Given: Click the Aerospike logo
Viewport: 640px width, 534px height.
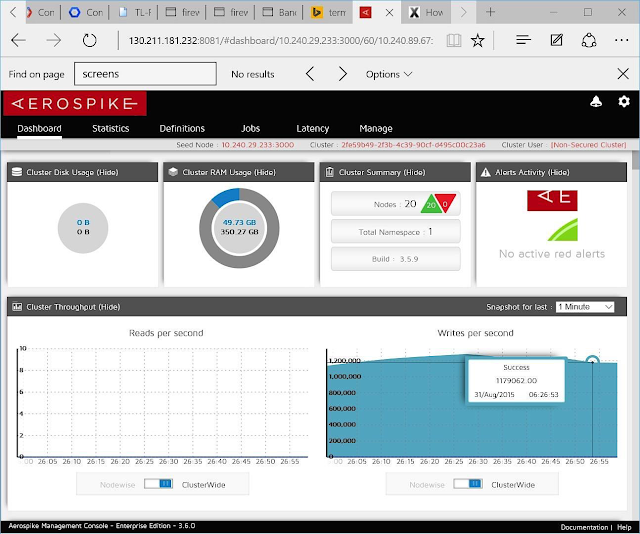Looking at the screenshot, I should 75,104.
